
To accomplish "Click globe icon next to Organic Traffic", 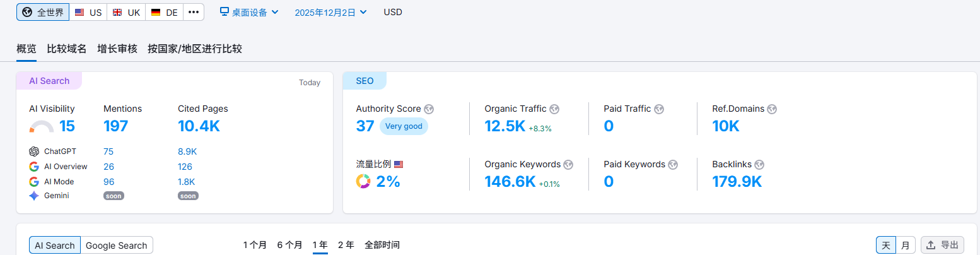I will point(554,109).
